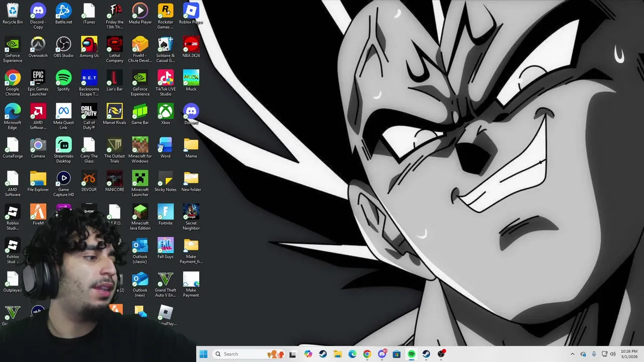Image resolution: width=644 pixels, height=362 pixels.
Task: Select the FiveM - Cfx.re Development shortcut
Action: tap(140, 50)
